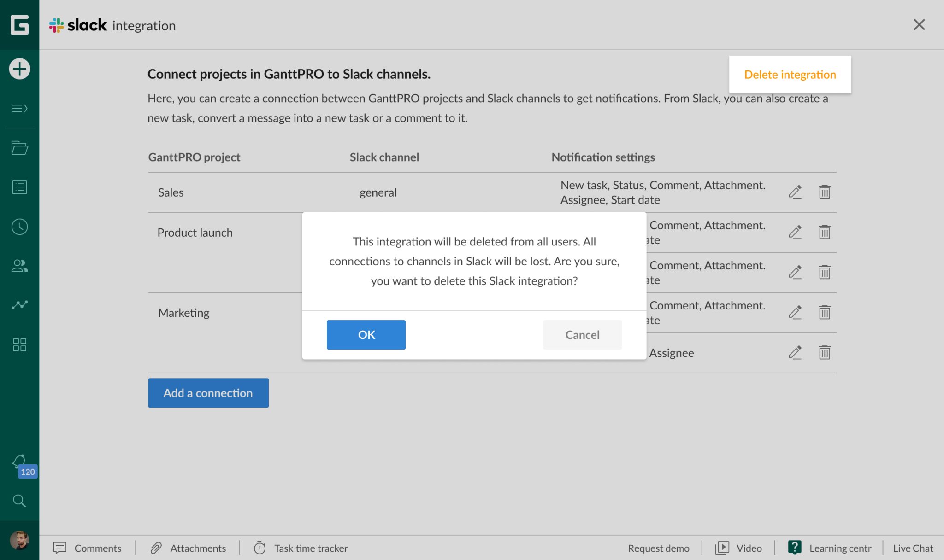Open the history clock icon in sidebar
The height and width of the screenshot is (560, 944).
[19, 227]
